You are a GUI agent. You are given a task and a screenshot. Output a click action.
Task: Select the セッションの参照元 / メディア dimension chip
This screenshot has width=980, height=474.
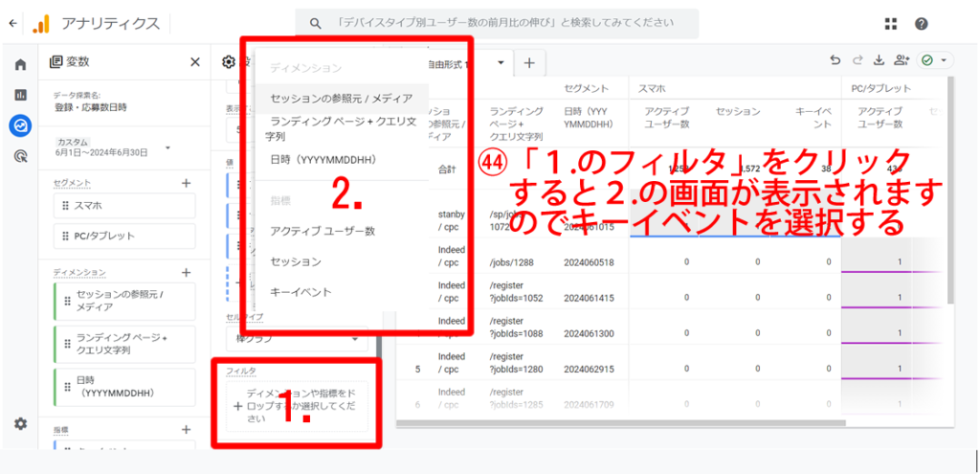click(x=125, y=301)
